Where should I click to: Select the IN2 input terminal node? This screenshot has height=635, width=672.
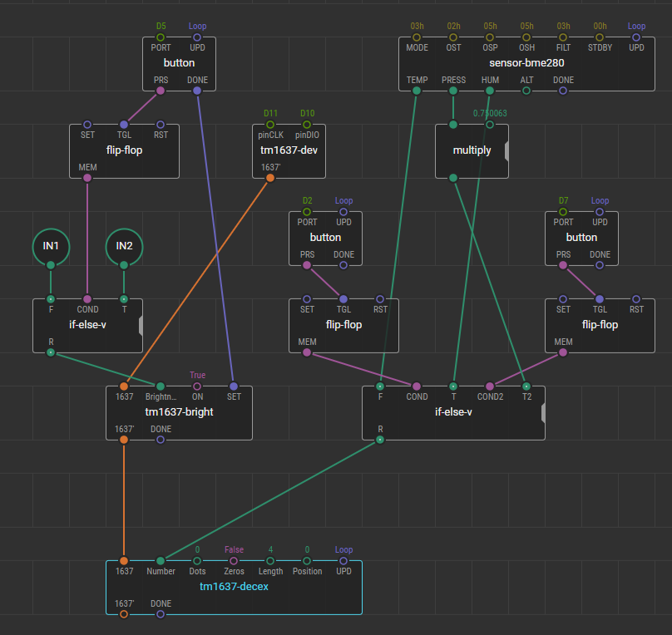tap(124, 247)
